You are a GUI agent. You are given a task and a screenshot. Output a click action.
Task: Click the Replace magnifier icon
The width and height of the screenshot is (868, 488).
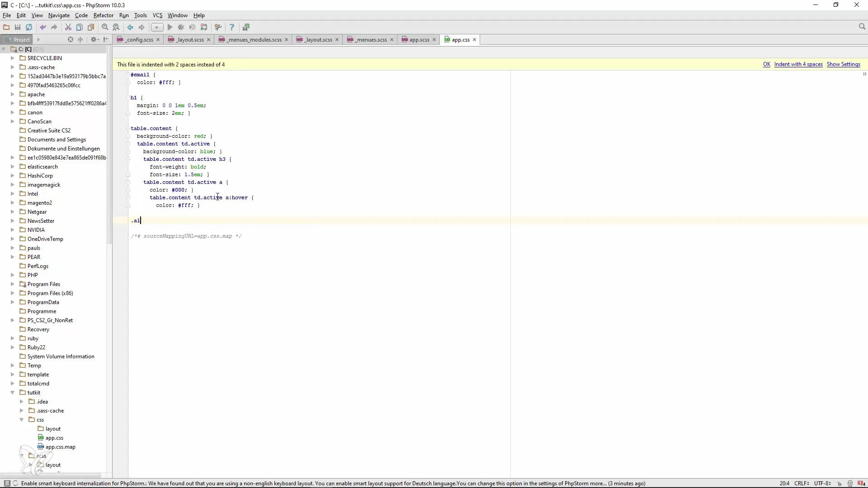point(116,27)
